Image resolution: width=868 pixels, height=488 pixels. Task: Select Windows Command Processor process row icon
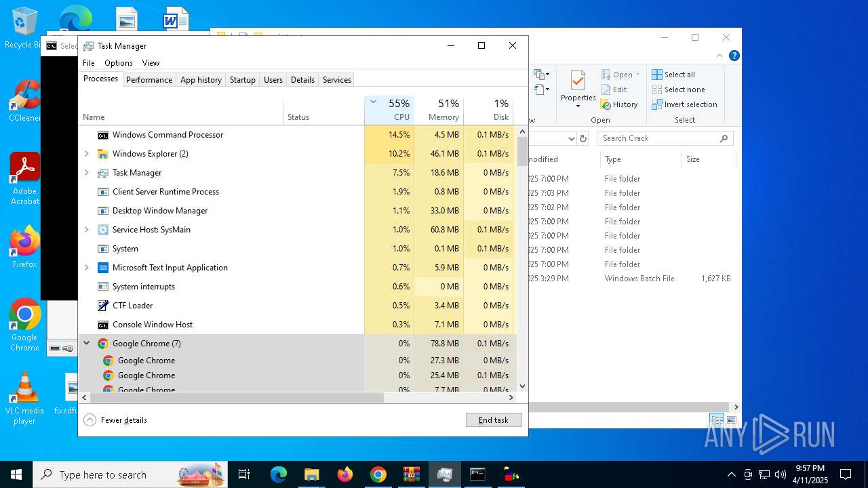pos(103,135)
